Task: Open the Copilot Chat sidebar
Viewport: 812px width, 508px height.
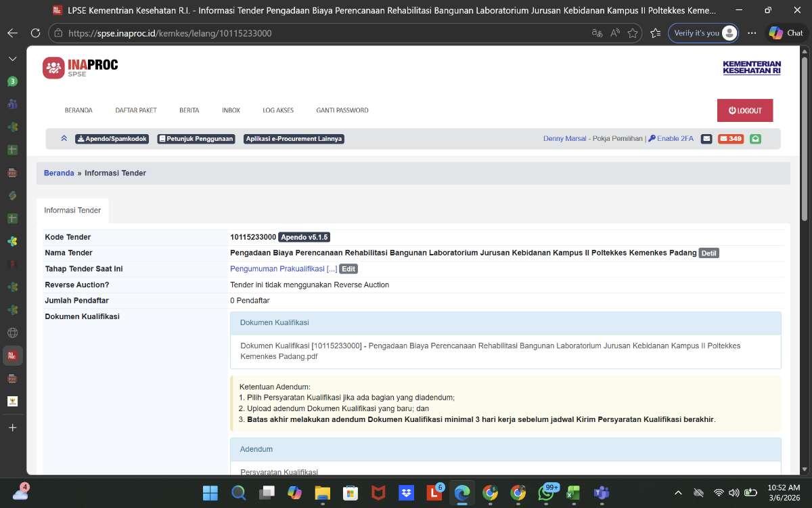Action: coord(786,33)
